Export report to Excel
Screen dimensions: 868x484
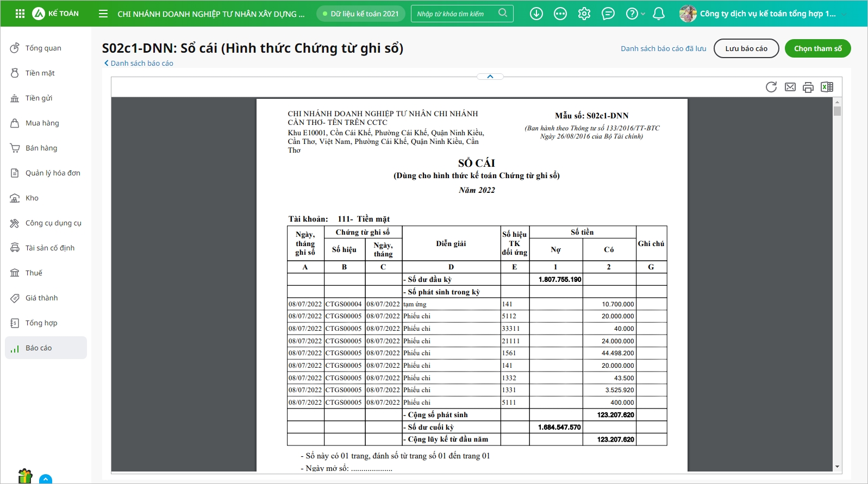[x=827, y=87]
